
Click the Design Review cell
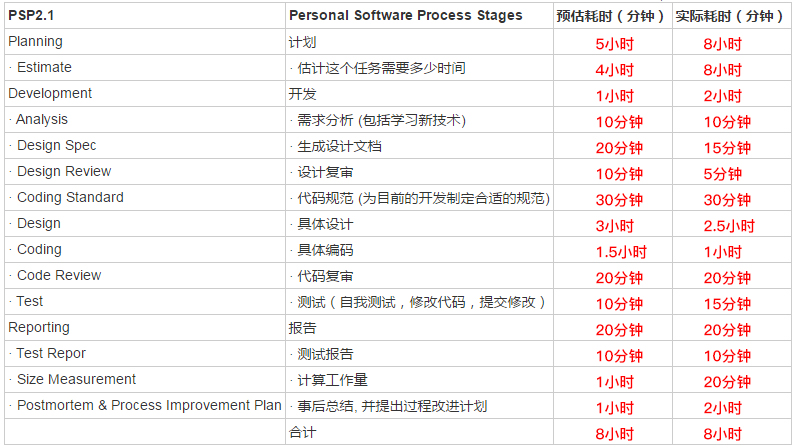pos(64,172)
